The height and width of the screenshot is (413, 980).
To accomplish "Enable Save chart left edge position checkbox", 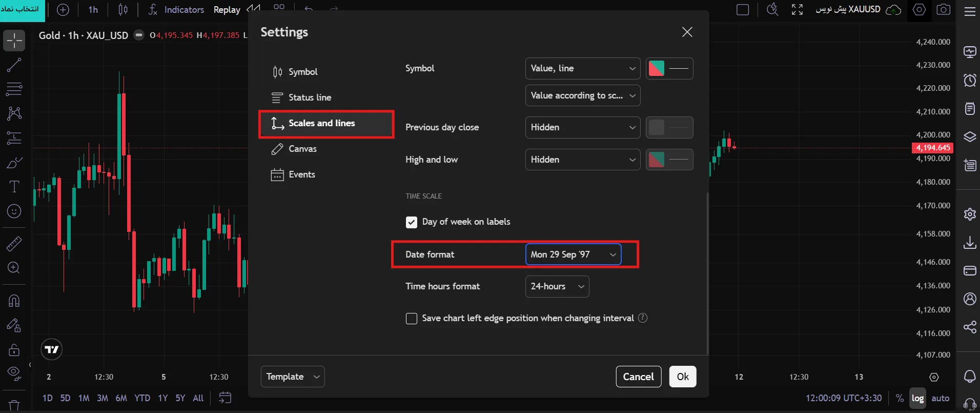I will coord(411,319).
